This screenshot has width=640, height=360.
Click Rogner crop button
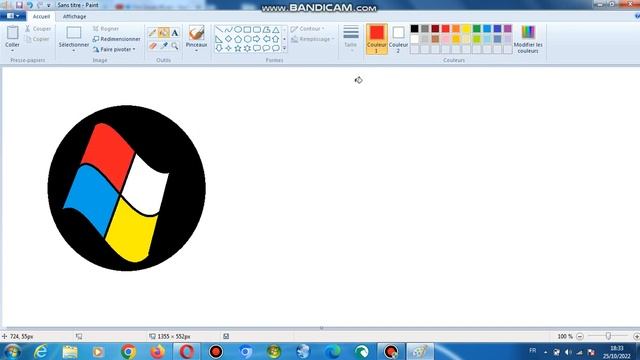pos(106,29)
